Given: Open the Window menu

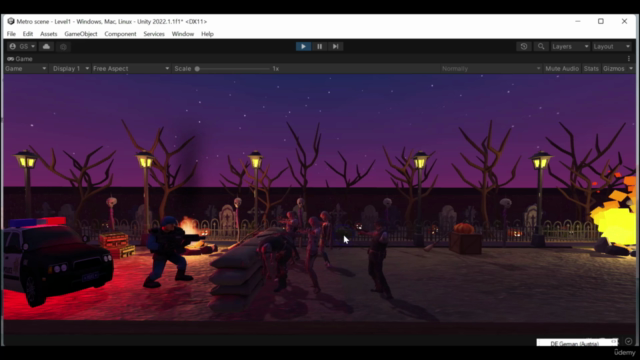Looking at the screenshot, I should click(x=183, y=34).
